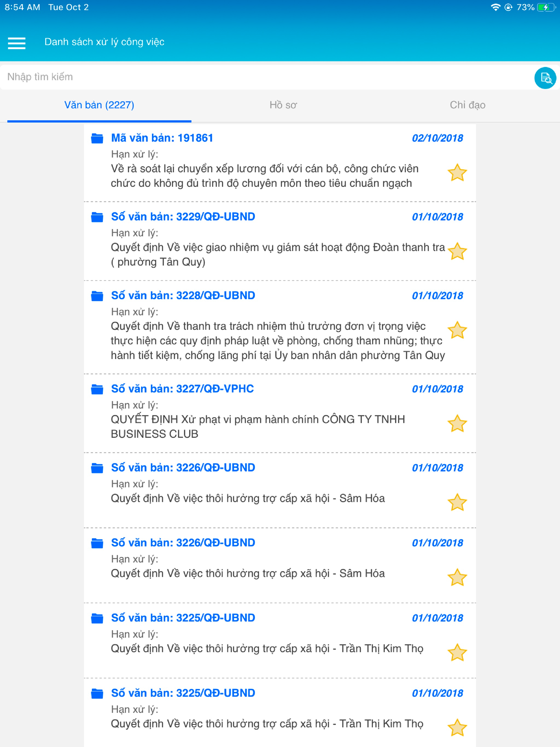
Task: Star the Mã văn bản 191861 document
Action: pyautogui.click(x=457, y=173)
